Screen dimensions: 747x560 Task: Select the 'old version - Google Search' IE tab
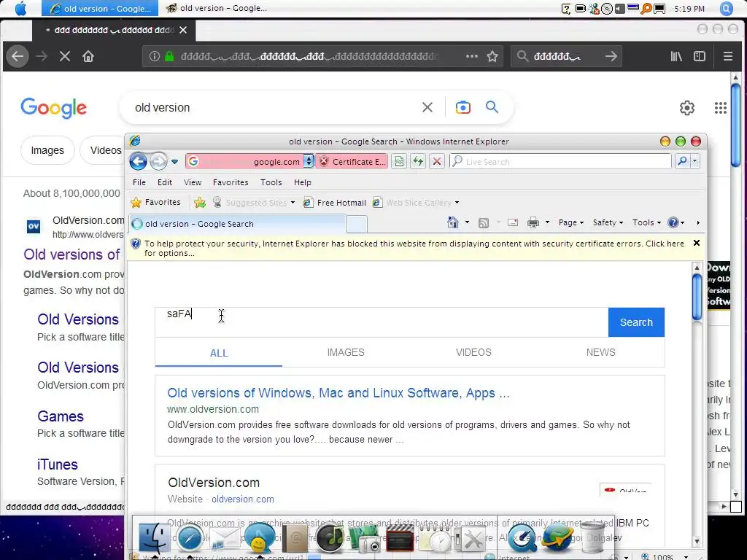coord(237,224)
